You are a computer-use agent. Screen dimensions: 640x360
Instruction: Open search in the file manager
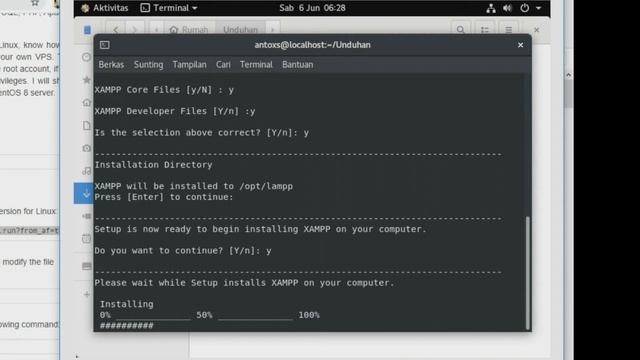pyautogui.click(x=461, y=30)
